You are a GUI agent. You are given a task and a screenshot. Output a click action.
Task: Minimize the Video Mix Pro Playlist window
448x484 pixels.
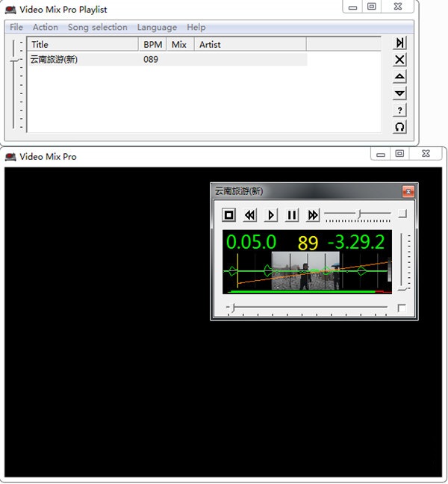[x=352, y=7]
